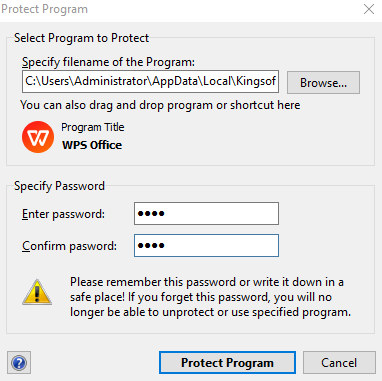Click the password reminder warning message

[x=210, y=297]
